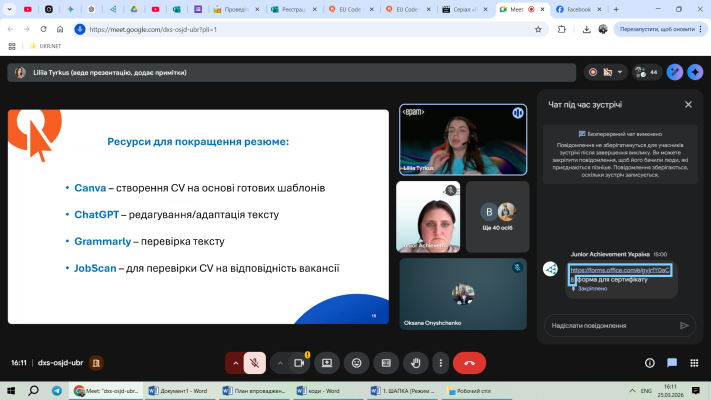Reload the Meet page
The width and height of the screenshot is (711, 400).
tap(43, 29)
